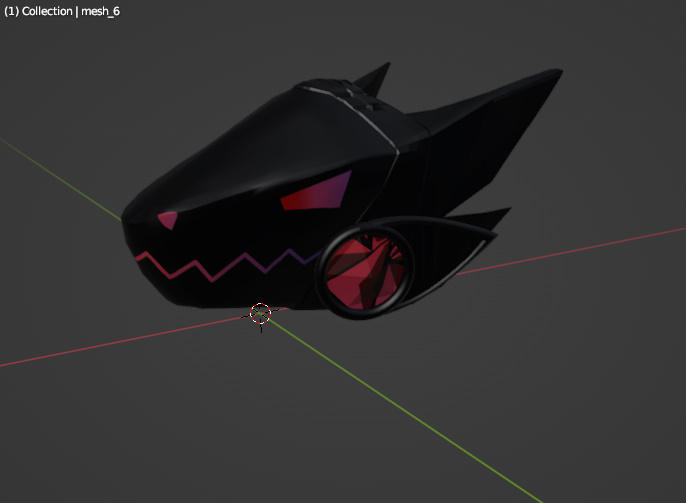Screen dimensions: 686x503
Task: Click the red angular eye of the mask
Action: (316, 192)
